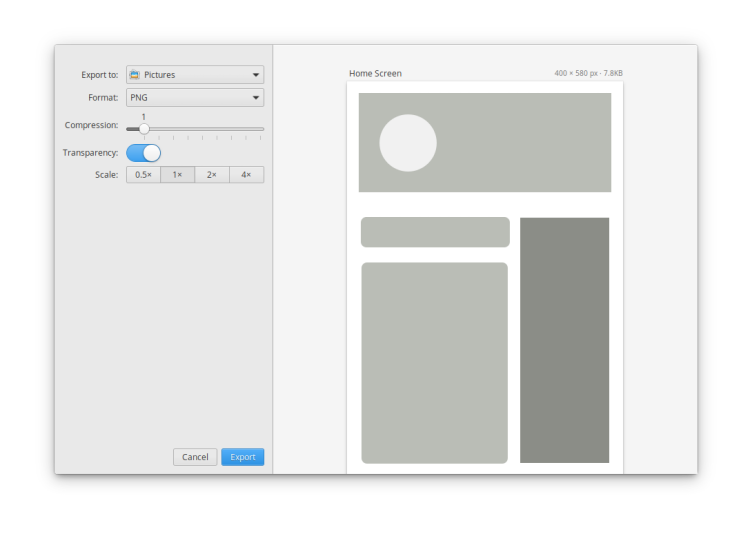Set export scale to 2×

(212, 175)
